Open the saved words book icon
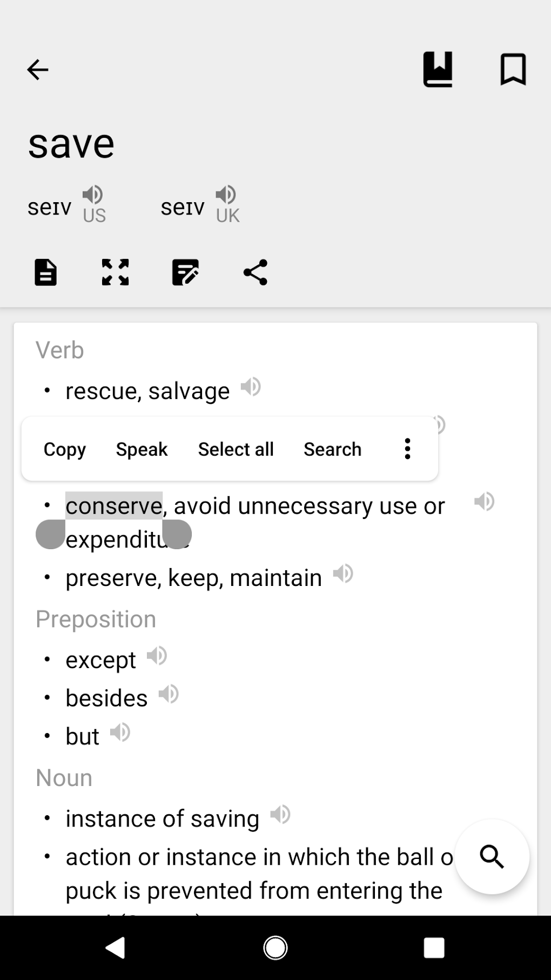Viewport: 551px width, 980px height. coord(438,69)
